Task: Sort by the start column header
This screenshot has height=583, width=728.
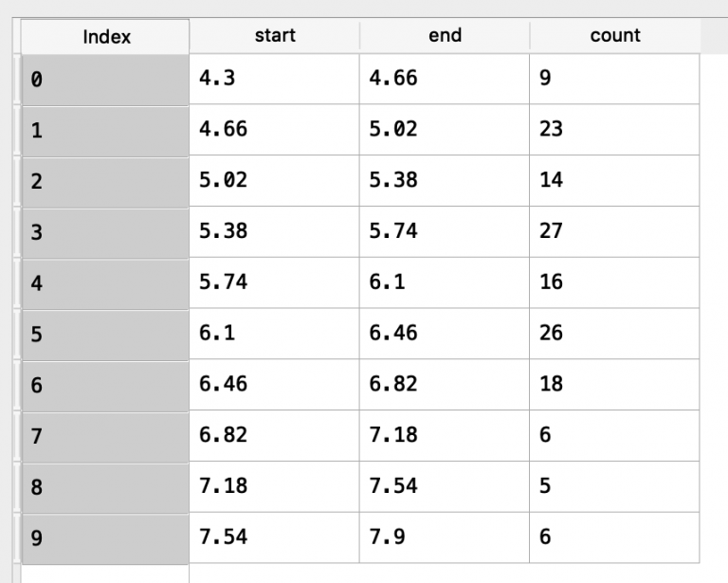Action: point(275,36)
